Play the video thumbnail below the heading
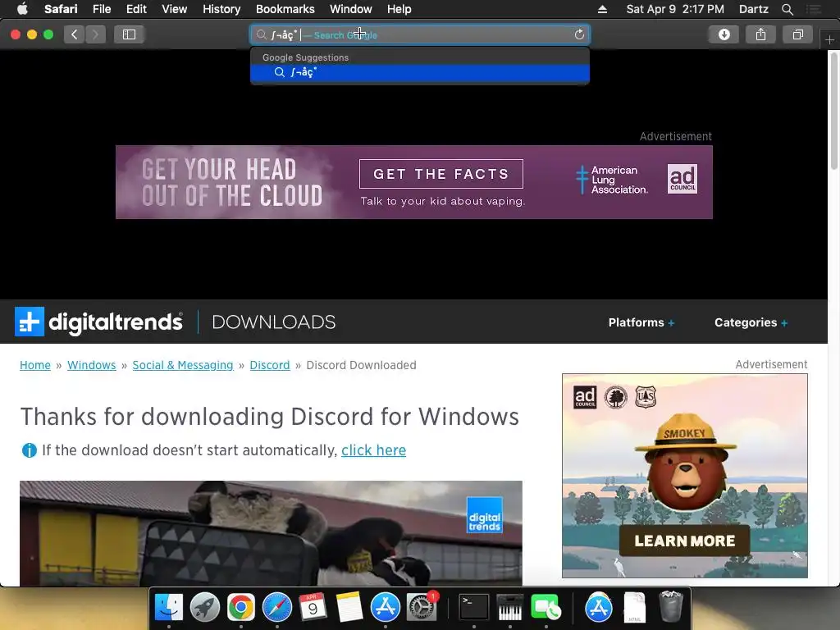This screenshot has width=840, height=630. point(271,533)
